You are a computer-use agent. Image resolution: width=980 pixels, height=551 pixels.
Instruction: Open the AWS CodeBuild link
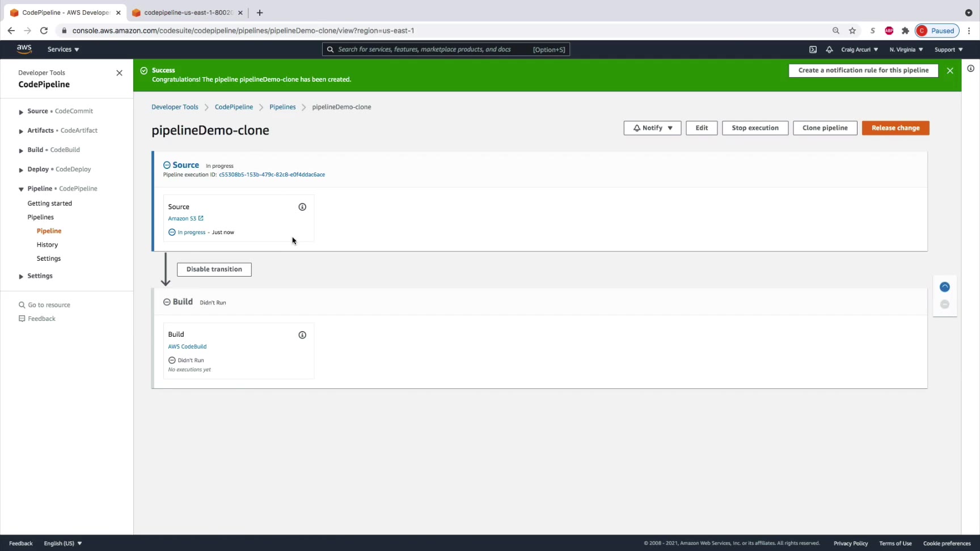point(187,346)
